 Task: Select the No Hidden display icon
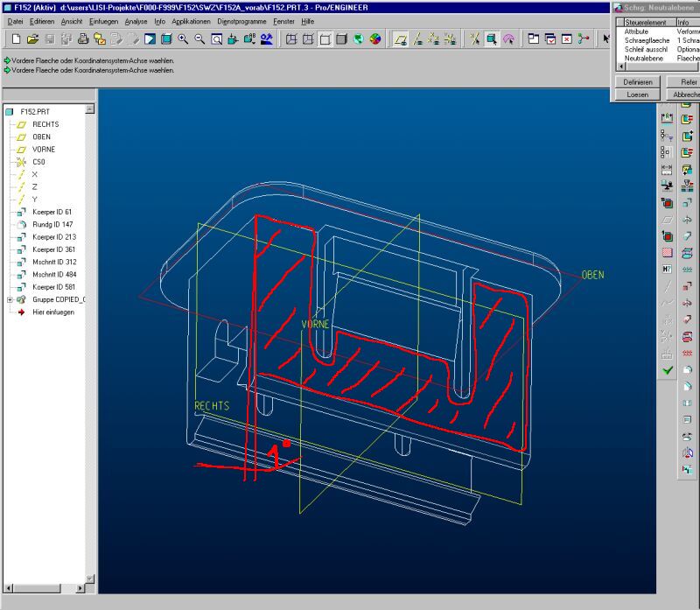(x=325, y=39)
